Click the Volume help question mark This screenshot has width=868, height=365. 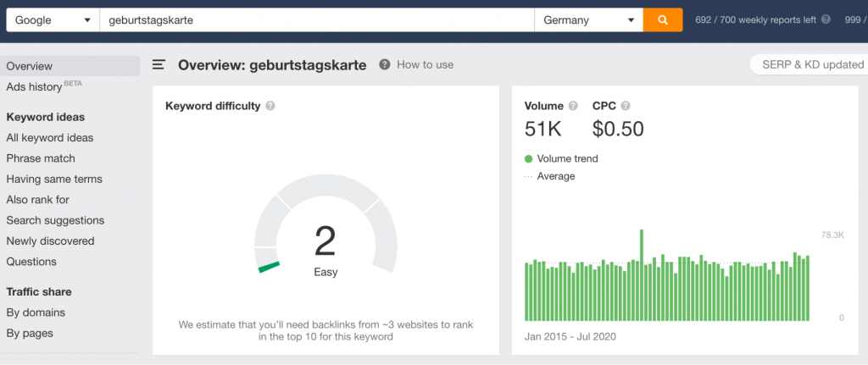tap(573, 106)
